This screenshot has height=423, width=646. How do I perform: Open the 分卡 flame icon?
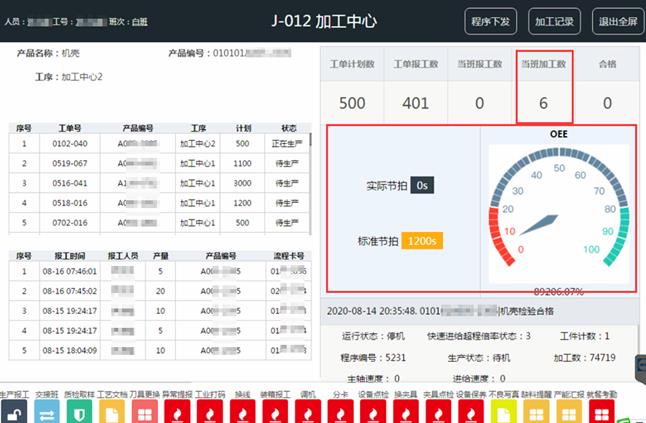coord(340,412)
